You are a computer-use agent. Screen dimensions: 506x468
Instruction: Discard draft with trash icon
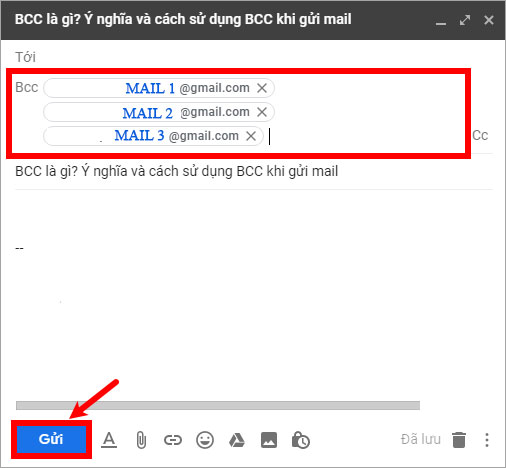pyautogui.click(x=459, y=440)
